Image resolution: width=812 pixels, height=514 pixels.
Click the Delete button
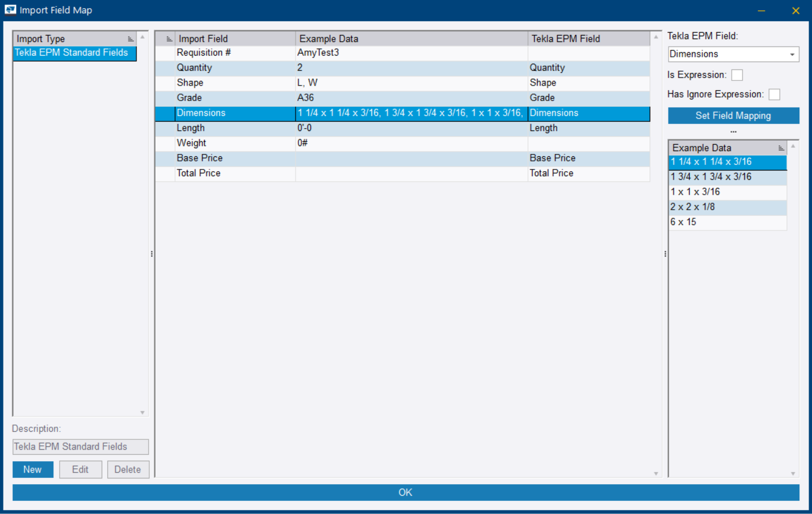[128, 469]
